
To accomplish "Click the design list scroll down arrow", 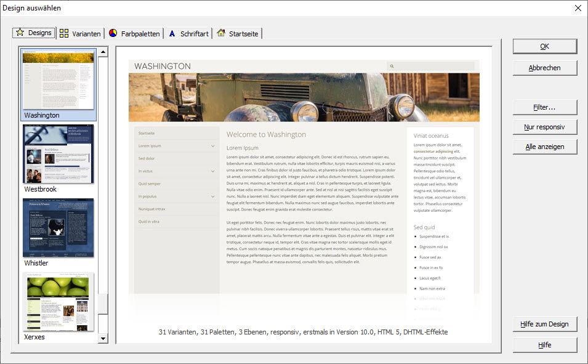I will [x=103, y=339].
